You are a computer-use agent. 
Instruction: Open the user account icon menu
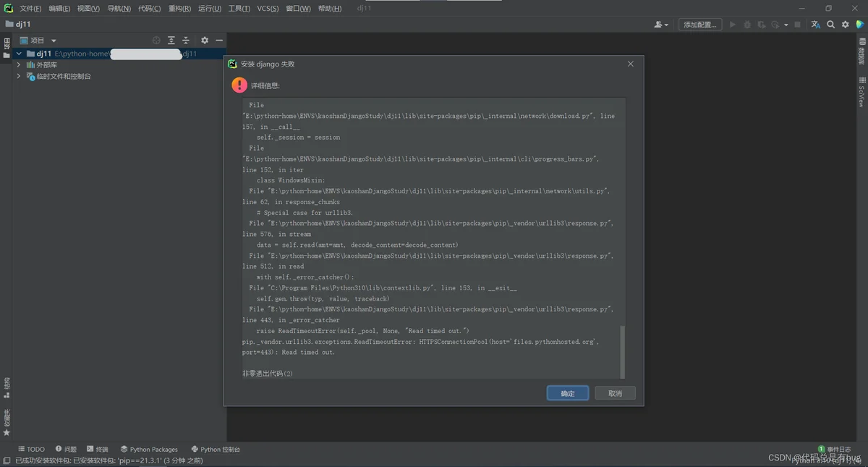(661, 24)
